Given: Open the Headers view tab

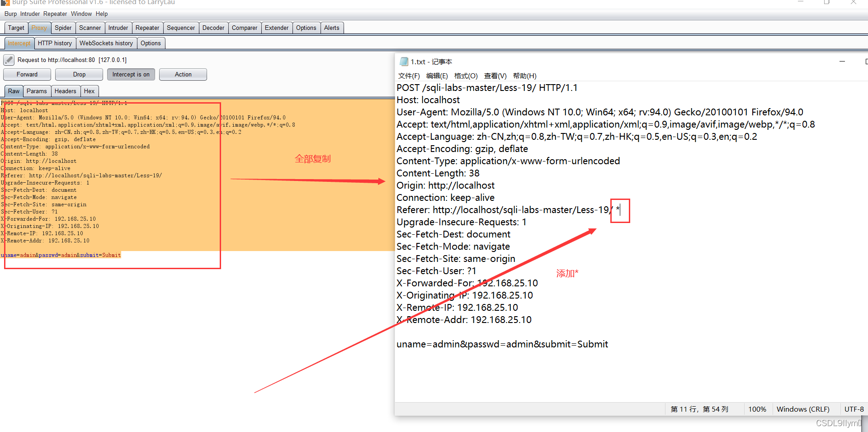Looking at the screenshot, I should coord(65,91).
